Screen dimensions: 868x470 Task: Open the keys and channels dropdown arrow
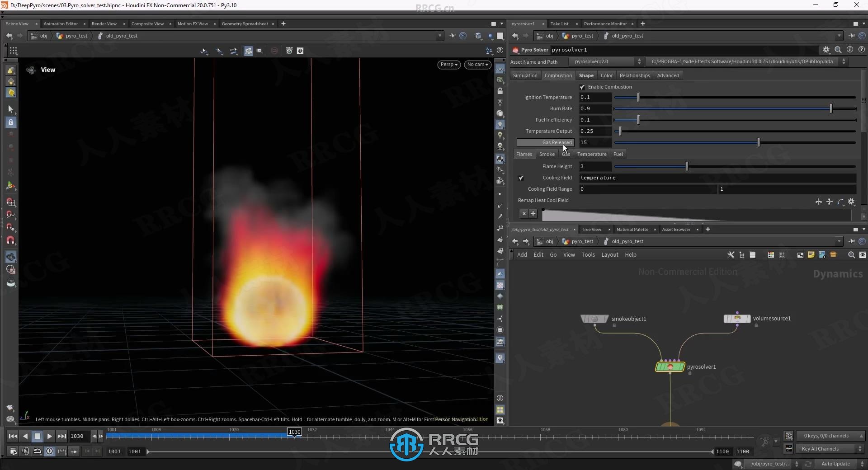click(861, 436)
